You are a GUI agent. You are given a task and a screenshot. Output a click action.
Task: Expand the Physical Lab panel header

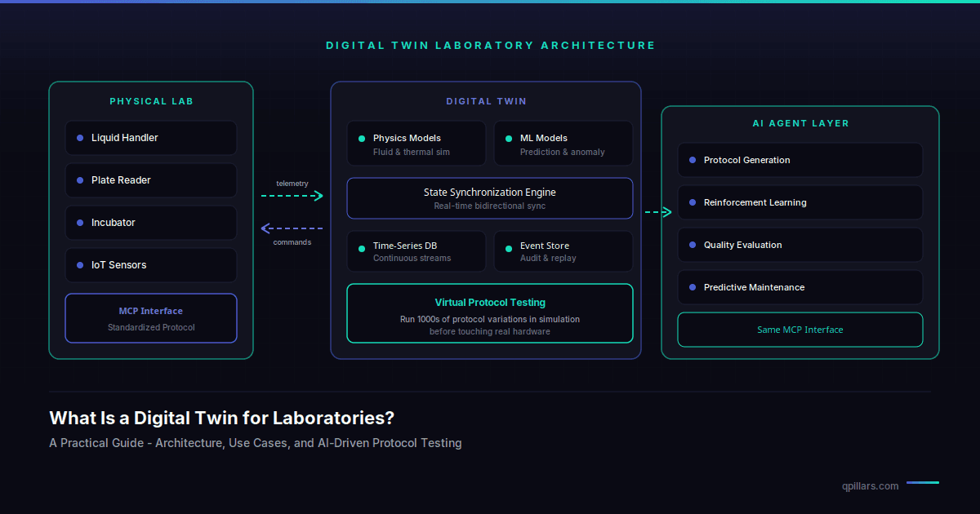[x=151, y=101]
